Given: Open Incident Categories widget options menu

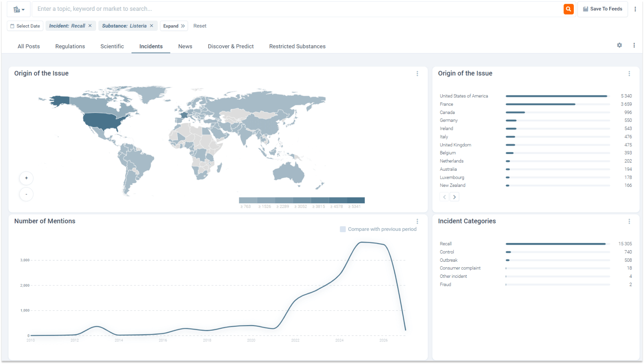Looking at the screenshot, I should [629, 221].
